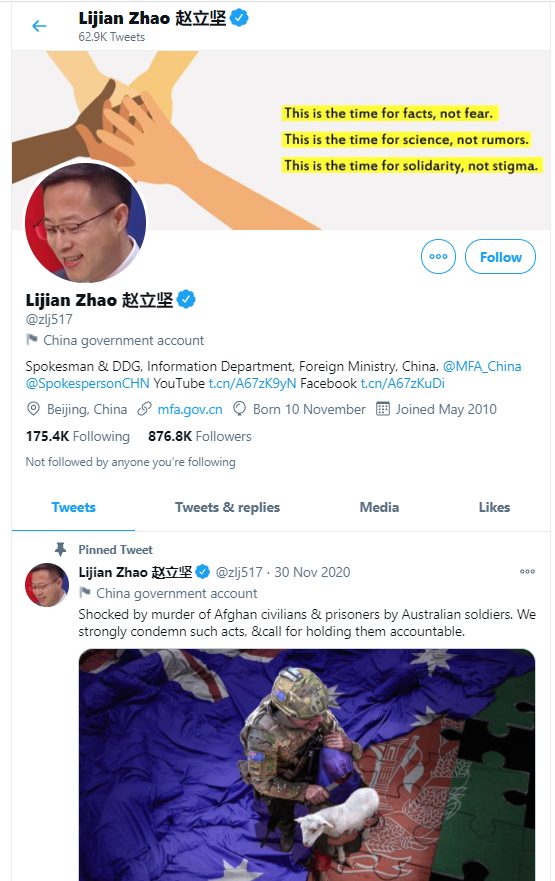Click the calendar icon beside Joined May 2010
This screenshot has width=555, height=881.
[383, 409]
